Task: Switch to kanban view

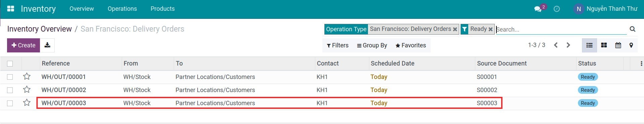Action: tap(604, 45)
